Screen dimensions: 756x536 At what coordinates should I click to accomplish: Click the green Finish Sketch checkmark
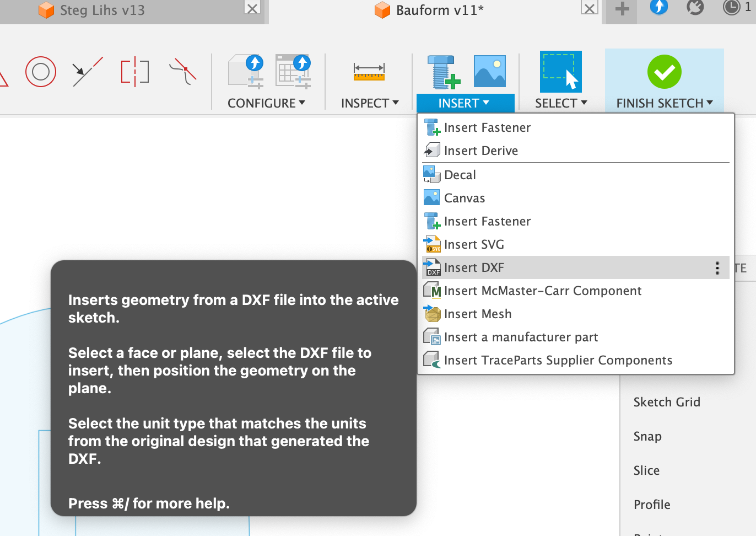664,72
